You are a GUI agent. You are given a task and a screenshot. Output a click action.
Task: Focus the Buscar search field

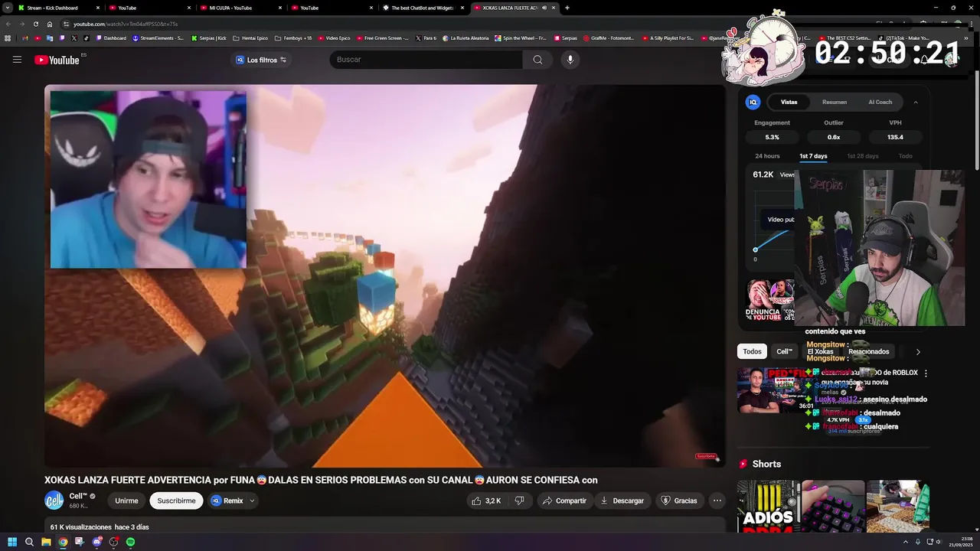(x=426, y=60)
